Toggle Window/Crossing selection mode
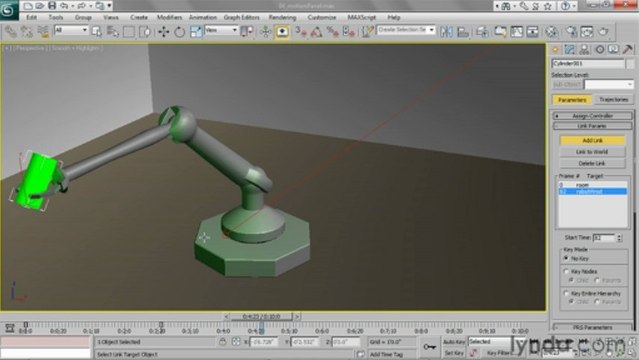This screenshot has width=639, height=360. (x=145, y=31)
